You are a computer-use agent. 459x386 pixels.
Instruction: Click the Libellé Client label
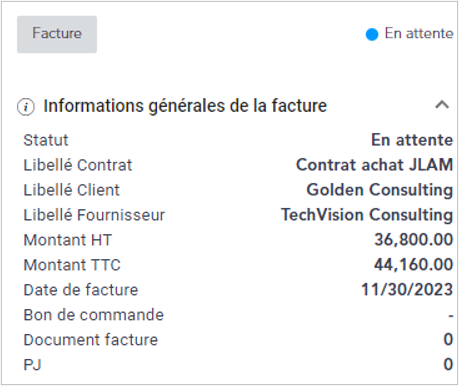(x=72, y=190)
